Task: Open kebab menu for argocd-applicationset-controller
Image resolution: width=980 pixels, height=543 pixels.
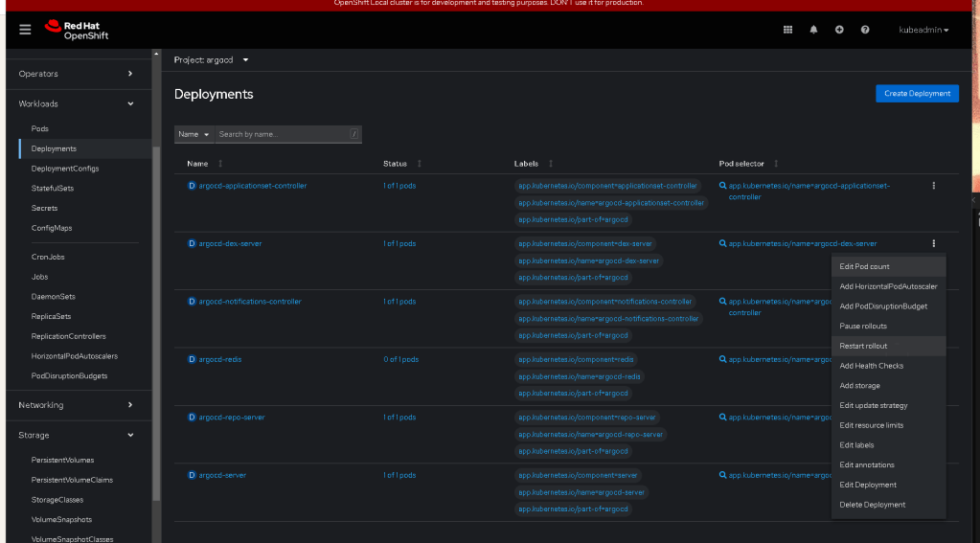Action: coord(933,186)
